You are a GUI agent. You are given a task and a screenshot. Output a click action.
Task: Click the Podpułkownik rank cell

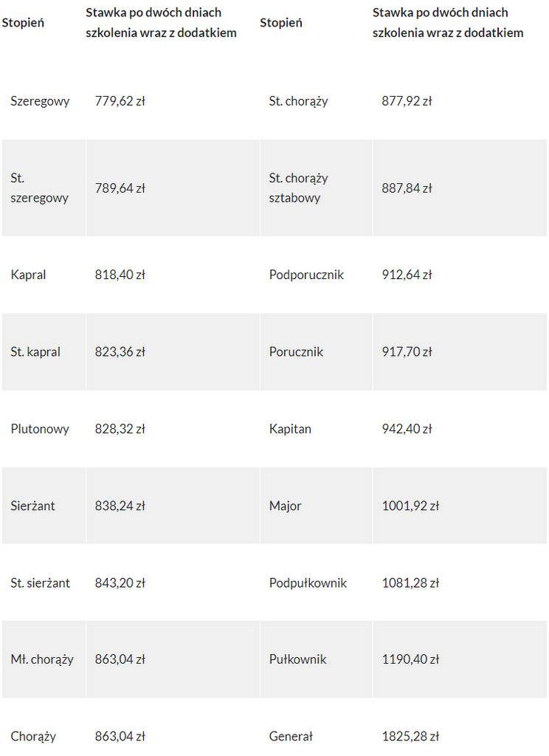click(x=308, y=583)
